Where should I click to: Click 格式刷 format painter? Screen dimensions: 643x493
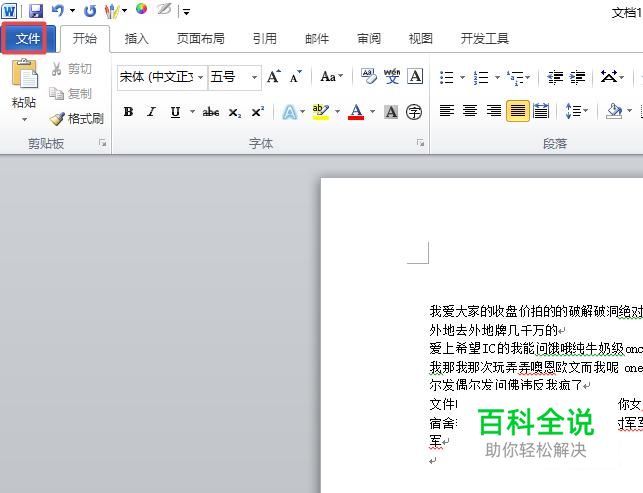click(77, 119)
